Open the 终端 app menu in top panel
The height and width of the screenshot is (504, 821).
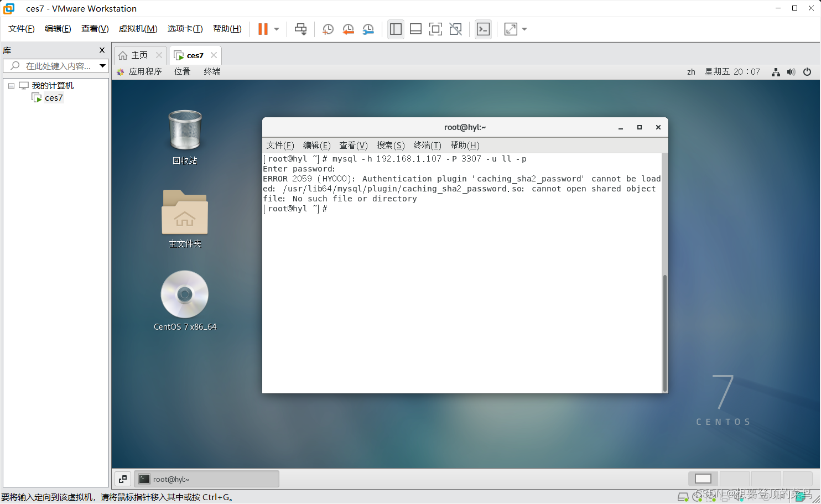(x=212, y=72)
